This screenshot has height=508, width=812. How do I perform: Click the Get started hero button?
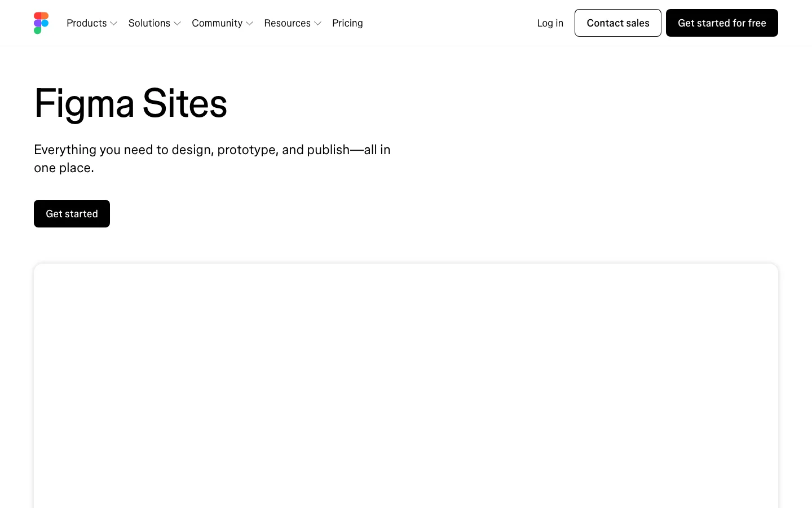72,214
